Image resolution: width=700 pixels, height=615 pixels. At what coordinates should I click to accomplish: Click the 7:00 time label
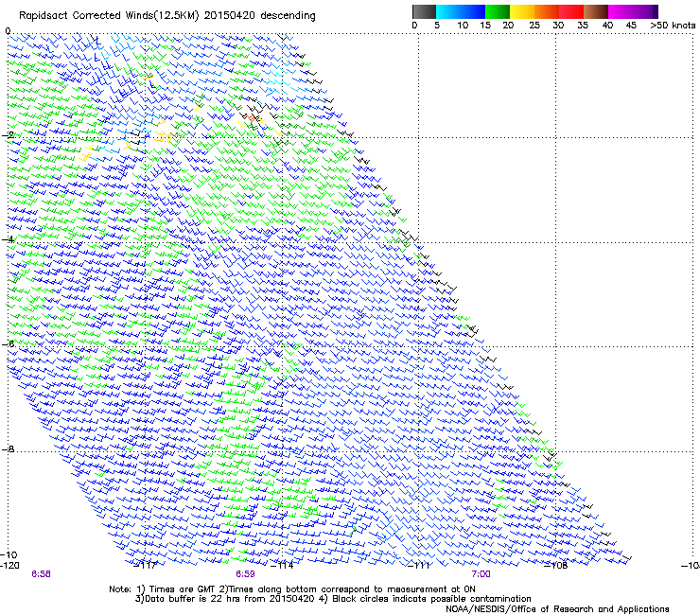tap(481, 574)
